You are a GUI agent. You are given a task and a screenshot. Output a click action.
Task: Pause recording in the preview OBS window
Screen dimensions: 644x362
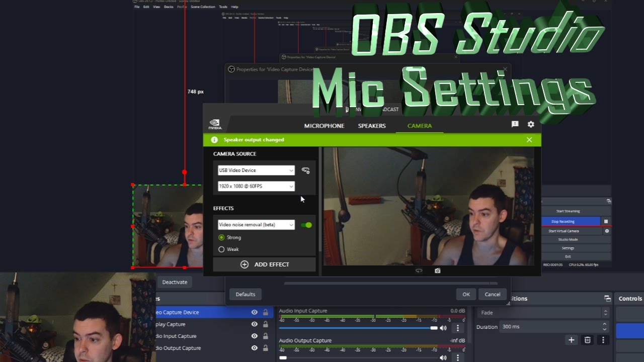pos(606,221)
